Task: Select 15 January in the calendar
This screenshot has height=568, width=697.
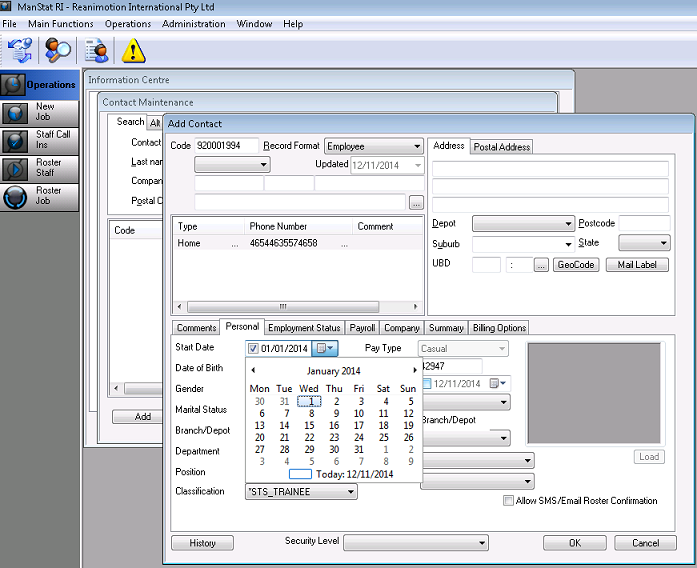Action: click(309, 425)
